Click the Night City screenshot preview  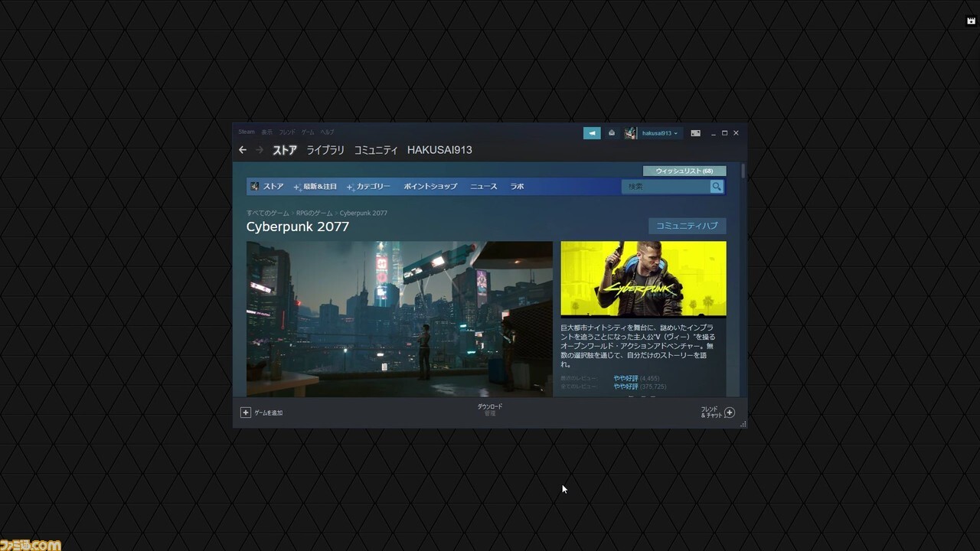pyautogui.click(x=399, y=319)
